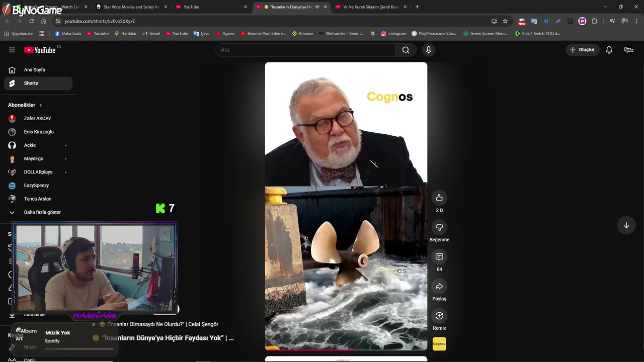The image size is (644, 362).
Task: Switch to Ya Ne Kuralı tab
Action: [372, 7]
